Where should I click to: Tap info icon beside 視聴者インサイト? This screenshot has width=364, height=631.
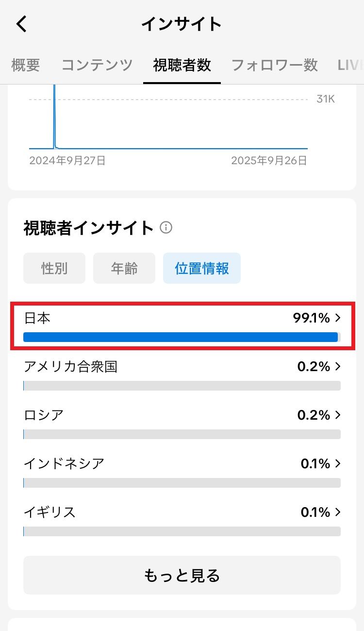click(166, 227)
